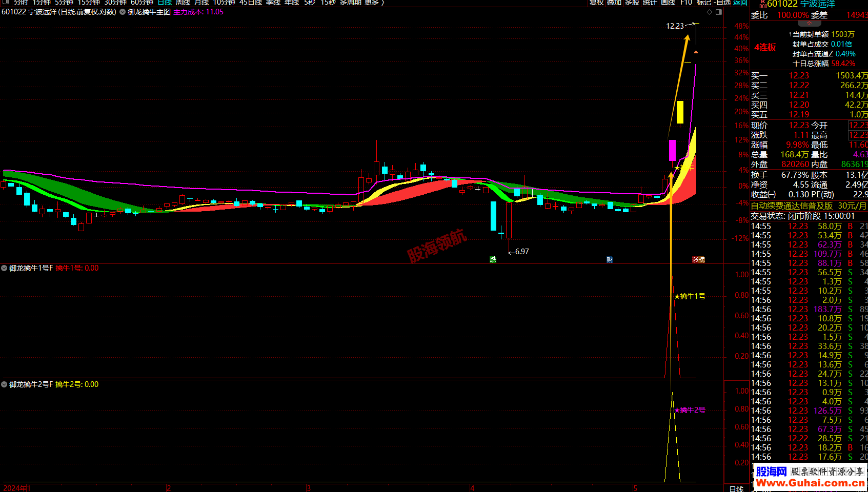Click the 12.23 high price label
This screenshot has height=492, width=868.
pyautogui.click(x=675, y=26)
